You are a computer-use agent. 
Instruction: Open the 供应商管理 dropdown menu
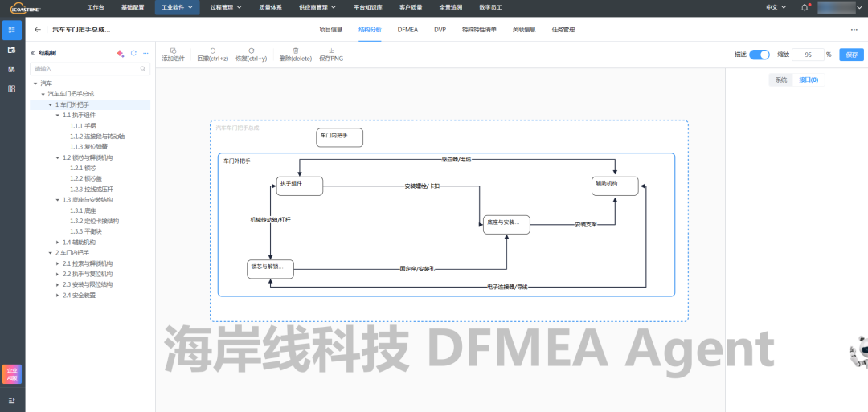coord(317,8)
